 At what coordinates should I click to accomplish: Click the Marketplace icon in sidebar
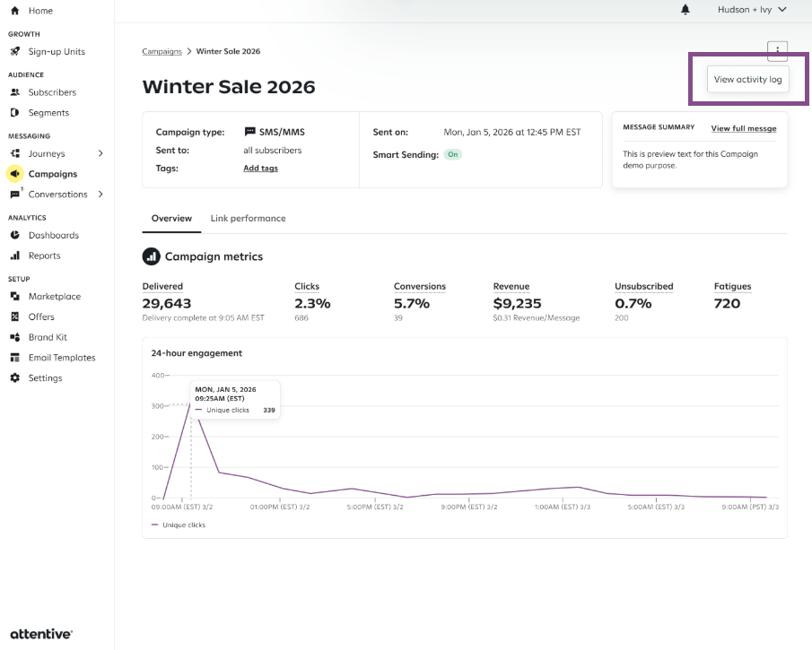pyautogui.click(x=14, y=297)
